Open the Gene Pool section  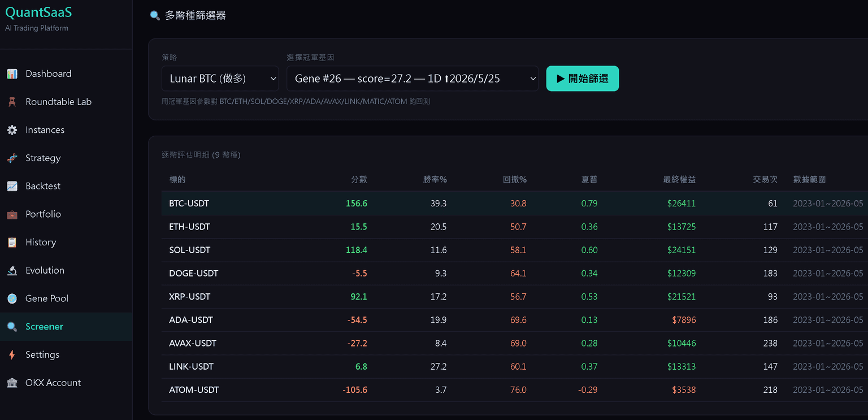coord(66,298)
